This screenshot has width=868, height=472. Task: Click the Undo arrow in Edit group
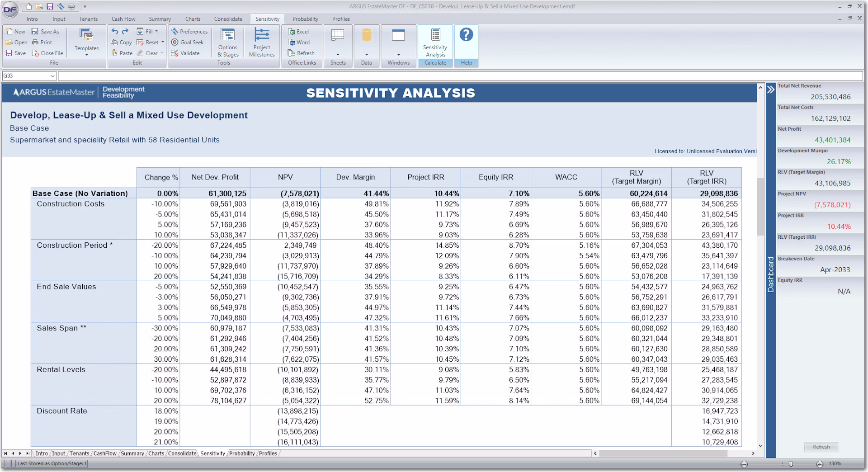click(x=115, y=31)
